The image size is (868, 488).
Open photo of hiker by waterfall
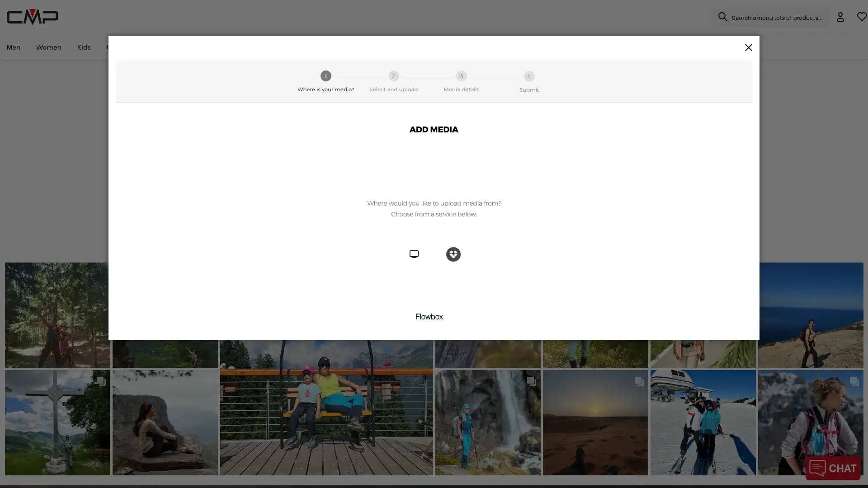coord(488,422)
